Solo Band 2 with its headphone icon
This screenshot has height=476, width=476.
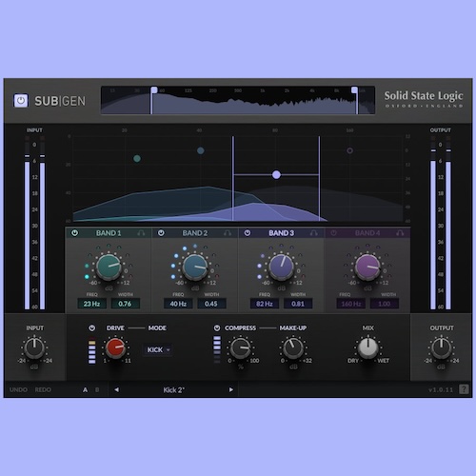click(228, 233)
